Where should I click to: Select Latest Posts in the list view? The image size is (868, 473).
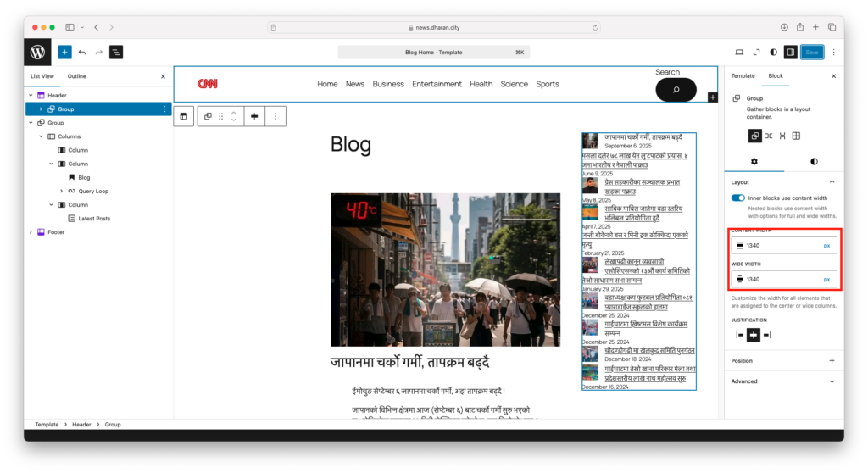click(x=94, y=218)
